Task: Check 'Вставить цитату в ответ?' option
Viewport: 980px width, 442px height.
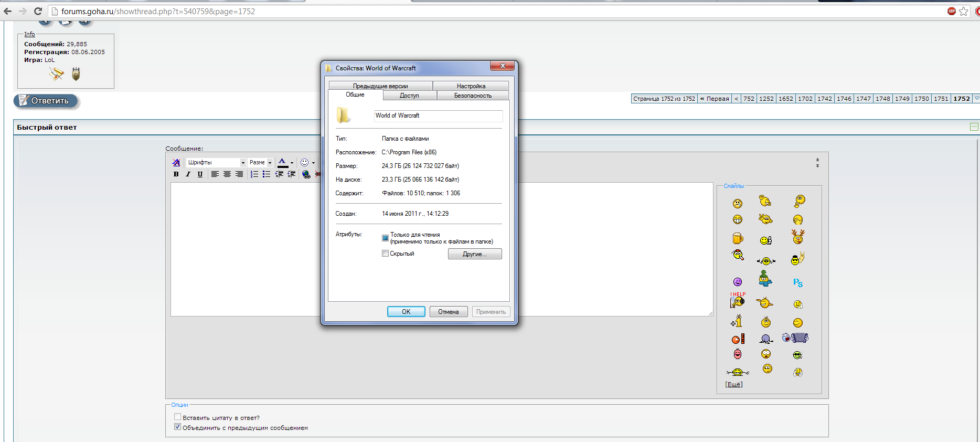Action: point(178,417)
